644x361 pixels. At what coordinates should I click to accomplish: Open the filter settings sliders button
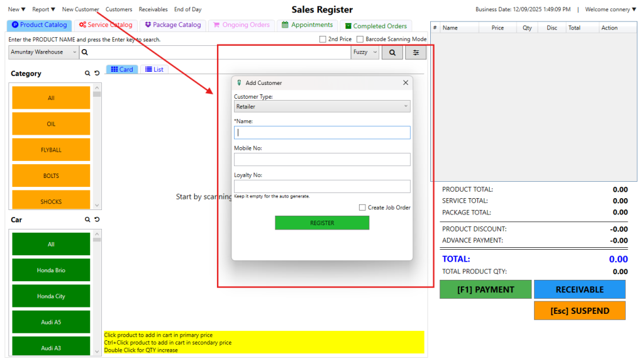click(415, 53)
